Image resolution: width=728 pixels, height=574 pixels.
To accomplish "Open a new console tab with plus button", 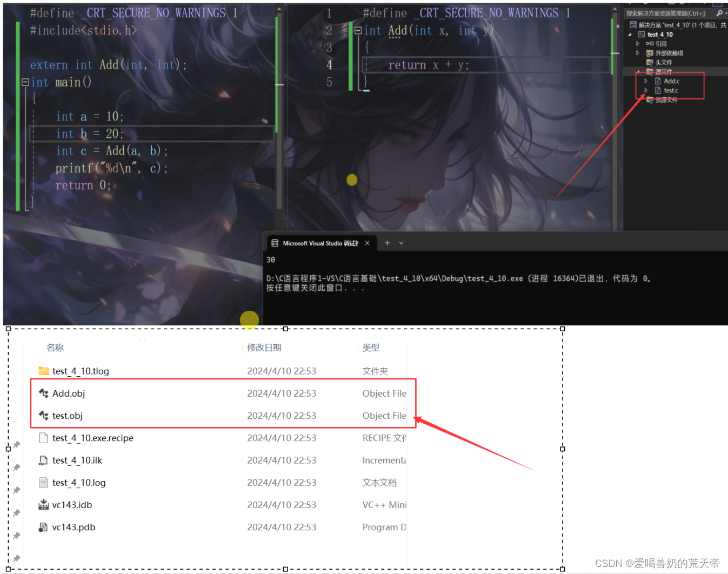I will pos(387,243).
